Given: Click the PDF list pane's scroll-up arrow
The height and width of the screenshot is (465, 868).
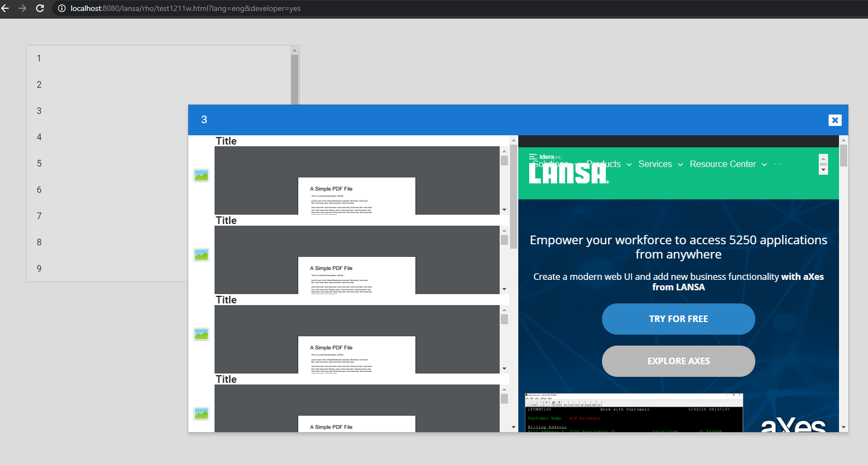Looking at the screenshot, I should point(513,140).
